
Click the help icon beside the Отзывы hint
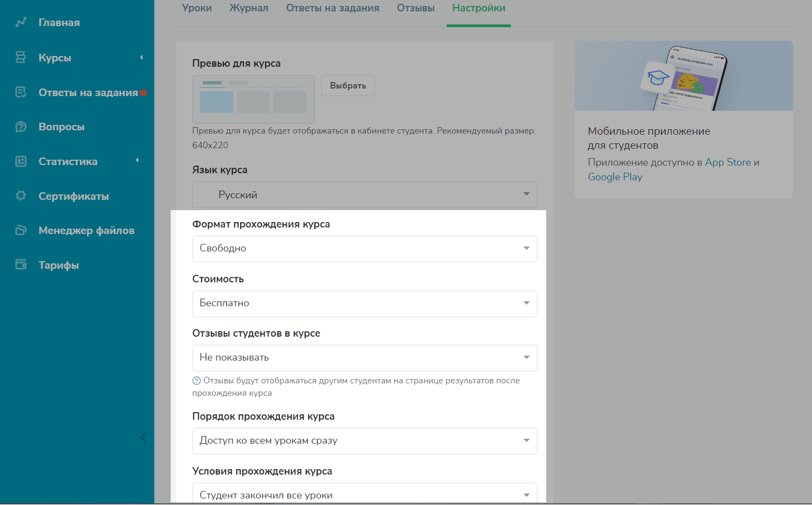[197, 381]
